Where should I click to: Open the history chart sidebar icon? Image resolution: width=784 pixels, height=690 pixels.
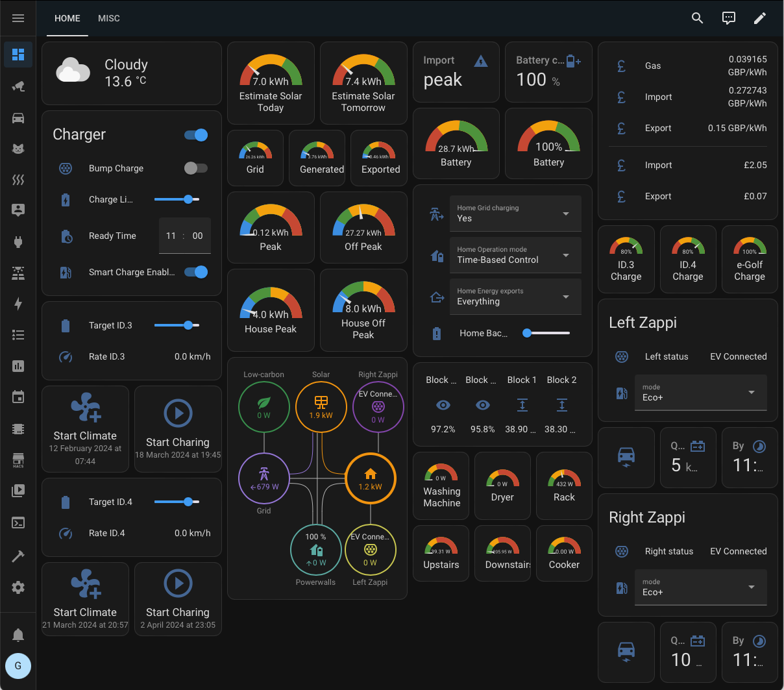point(18,366)
